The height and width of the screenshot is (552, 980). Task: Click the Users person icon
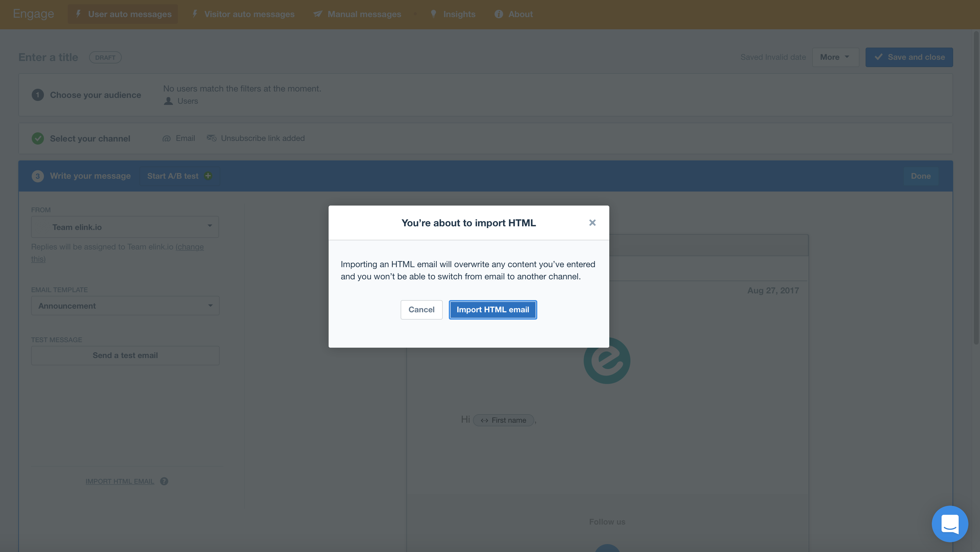tap(168, 101)
